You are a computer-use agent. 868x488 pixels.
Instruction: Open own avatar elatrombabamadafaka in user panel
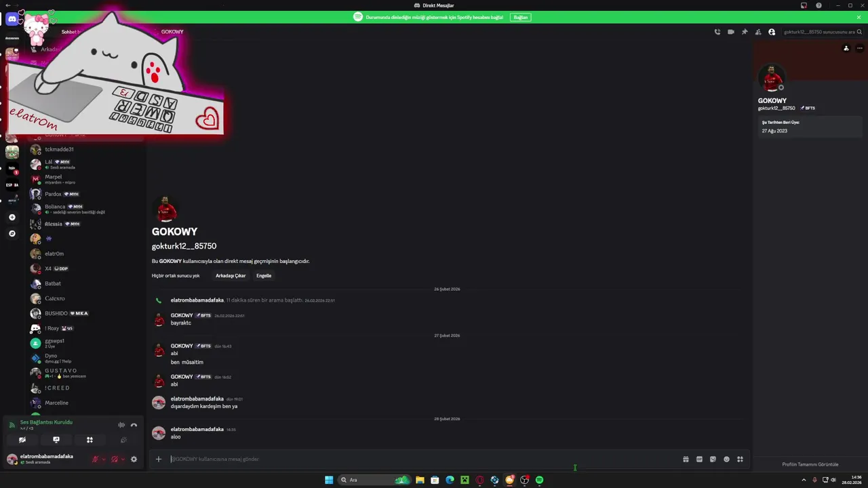tap(12, 459)
